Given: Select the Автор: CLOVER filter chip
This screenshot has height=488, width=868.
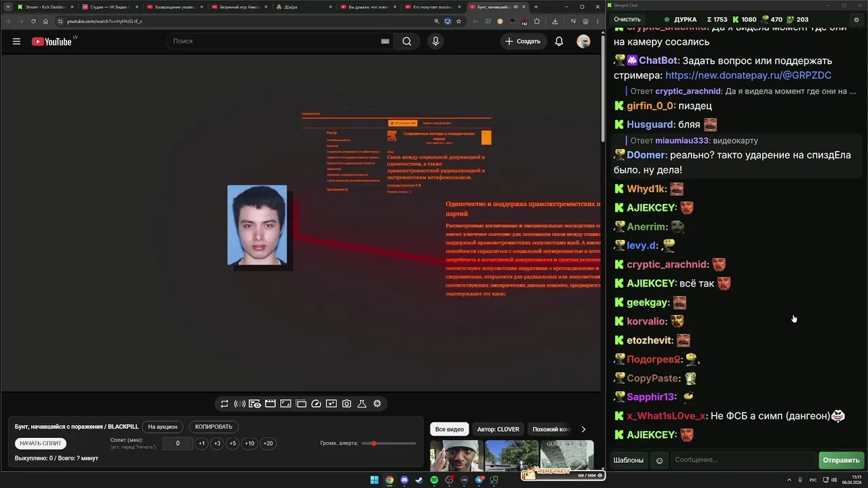Looking at the screenshot, I should pyautogui.click(x=498, y=429).
